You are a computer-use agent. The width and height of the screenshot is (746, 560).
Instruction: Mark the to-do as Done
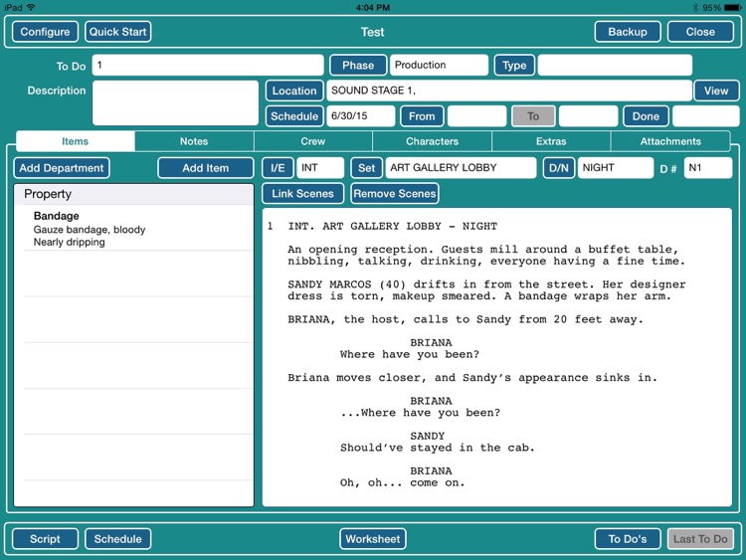[x=646, y=116]
